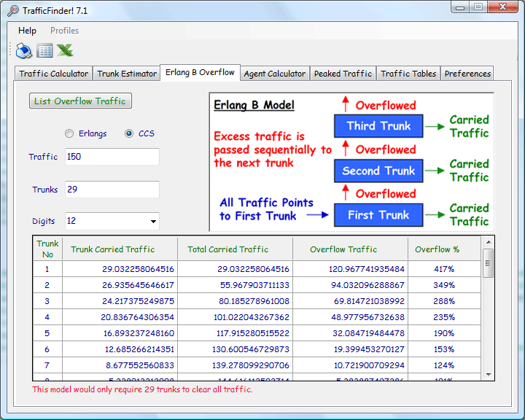Click the 153% overflow cell
525x420 pixels.
445,349
